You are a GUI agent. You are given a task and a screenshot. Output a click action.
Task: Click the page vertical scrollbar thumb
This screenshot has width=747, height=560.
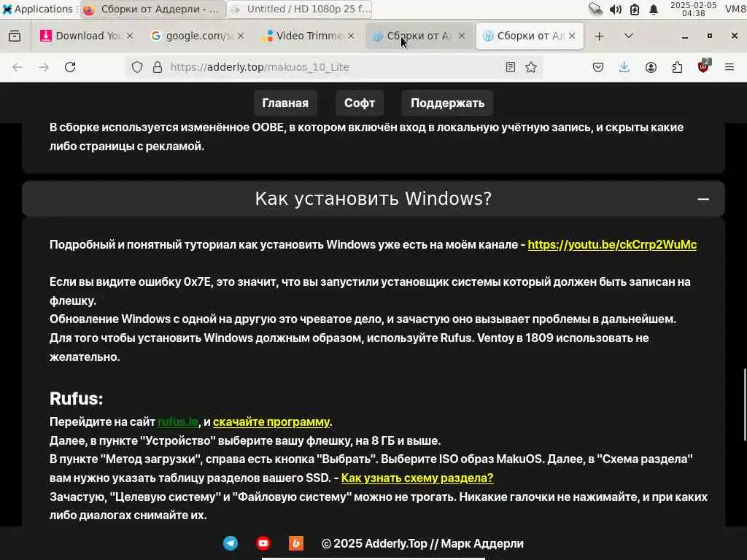point(745,405)
